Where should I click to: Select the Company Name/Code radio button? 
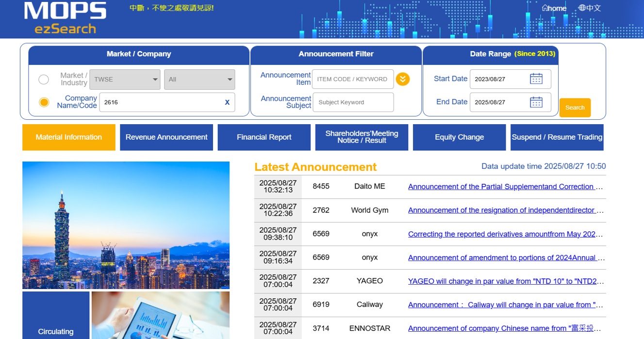pyautogui.click(x=44, y=102)
